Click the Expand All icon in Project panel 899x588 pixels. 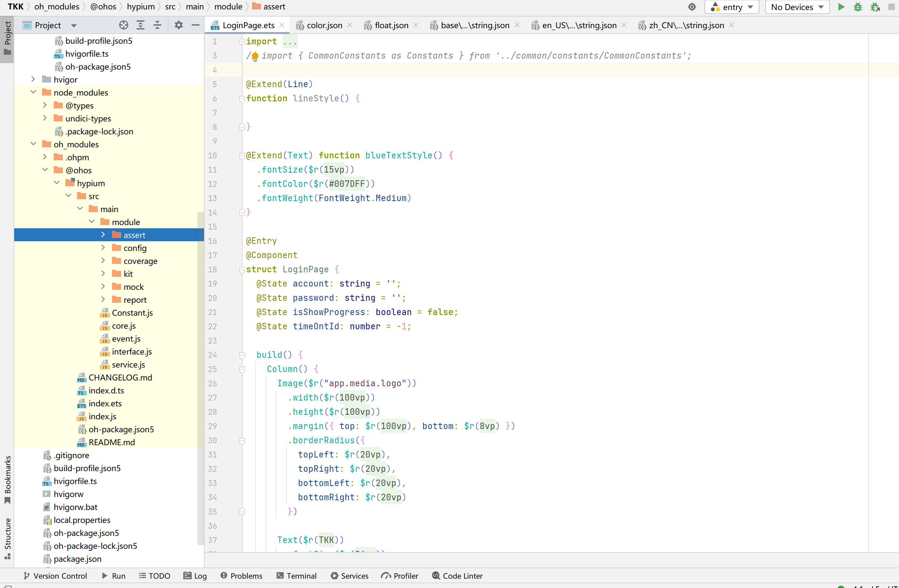coord(141,25)
